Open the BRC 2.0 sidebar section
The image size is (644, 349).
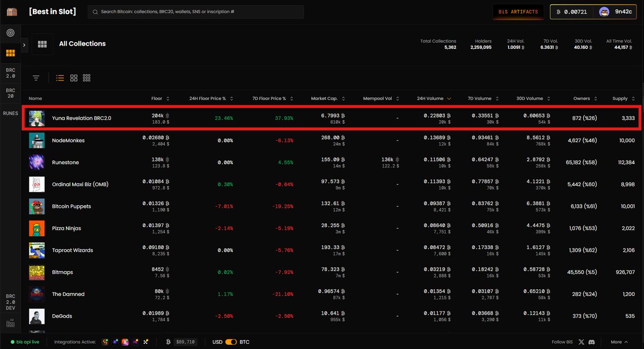(x=10, y=73)
